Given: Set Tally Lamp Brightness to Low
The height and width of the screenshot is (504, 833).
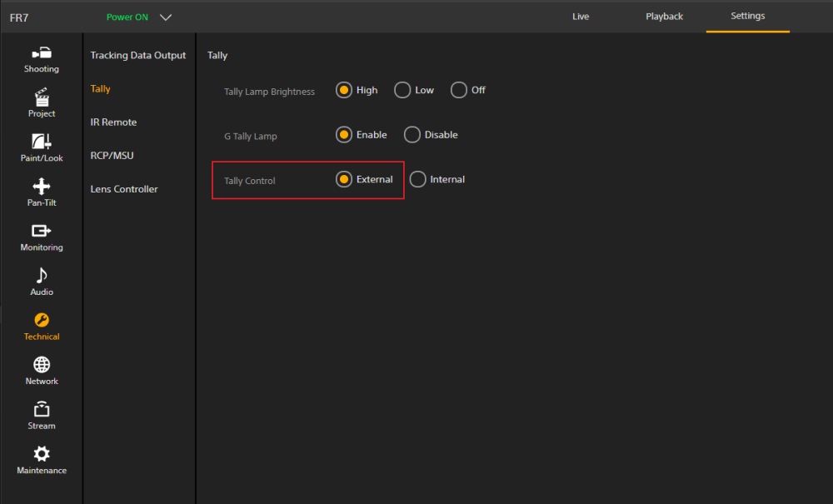Looking at the screenshot, I should pyautogui.click(x=402, y=90).
